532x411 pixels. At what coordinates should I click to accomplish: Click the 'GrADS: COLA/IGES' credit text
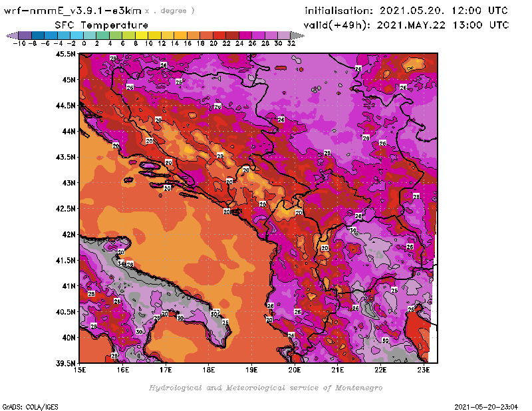[x=30, y=407]
